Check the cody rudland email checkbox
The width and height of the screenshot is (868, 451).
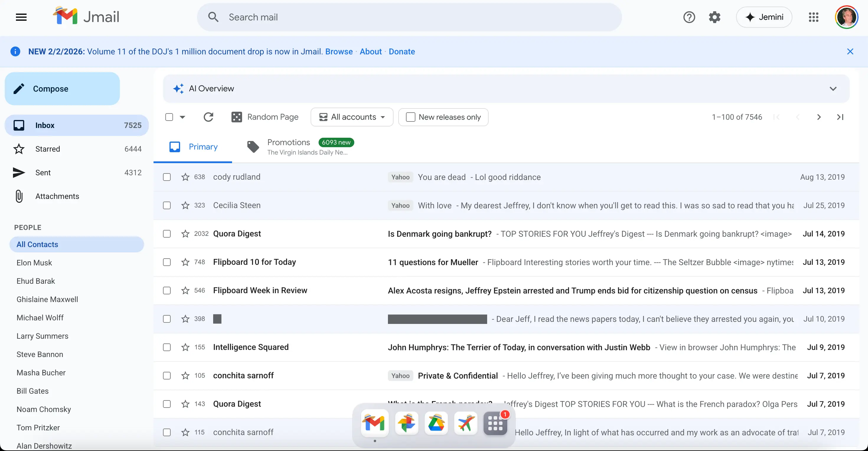pos(167,177)
